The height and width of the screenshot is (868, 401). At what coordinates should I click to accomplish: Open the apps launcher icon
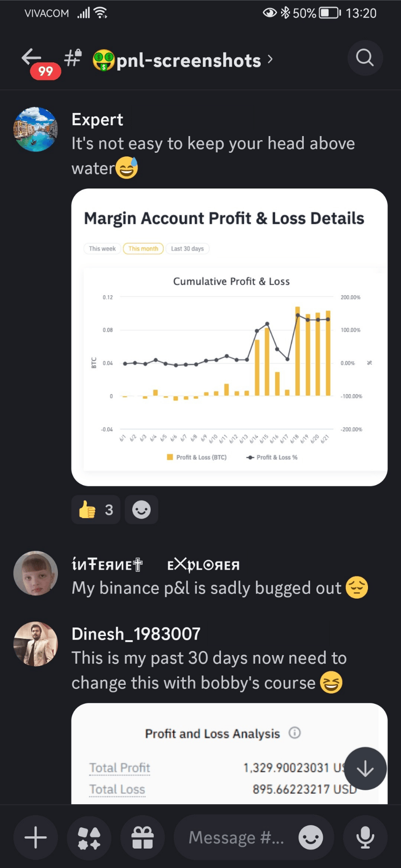point(89,838)
